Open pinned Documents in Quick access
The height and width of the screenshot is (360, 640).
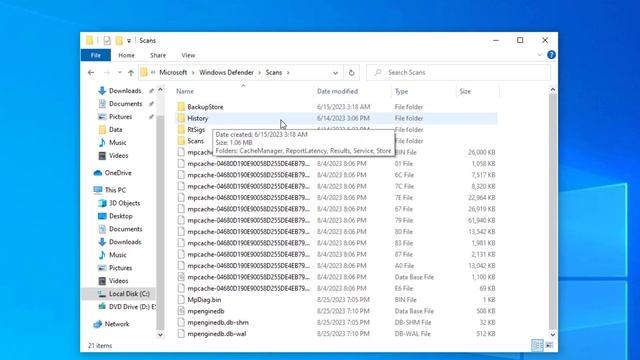coord(125,104)
